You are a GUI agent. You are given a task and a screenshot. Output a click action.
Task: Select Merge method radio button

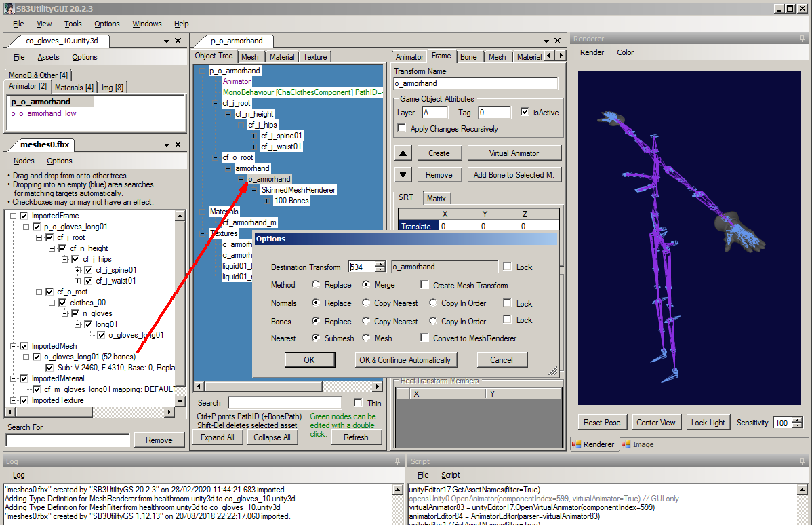point(365,284)
